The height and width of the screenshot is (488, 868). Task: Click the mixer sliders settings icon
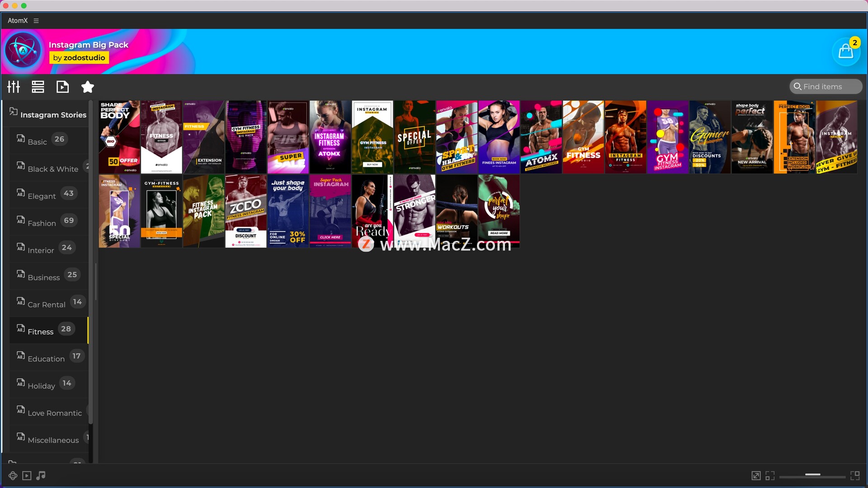14,87
